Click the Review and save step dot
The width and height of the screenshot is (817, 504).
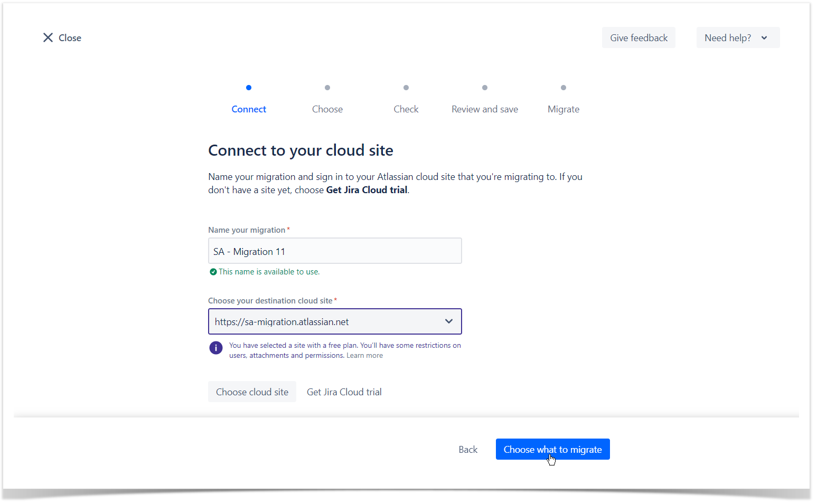click(485, 88)
